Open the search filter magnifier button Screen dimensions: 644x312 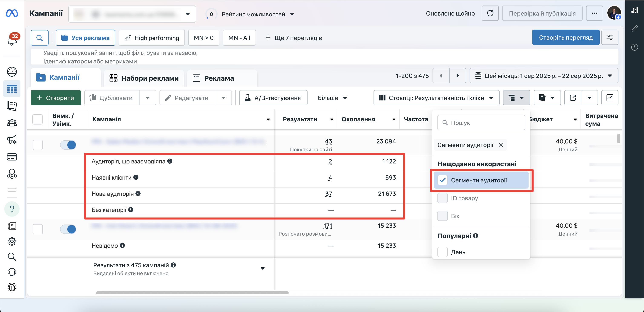(x=39, y=38)
